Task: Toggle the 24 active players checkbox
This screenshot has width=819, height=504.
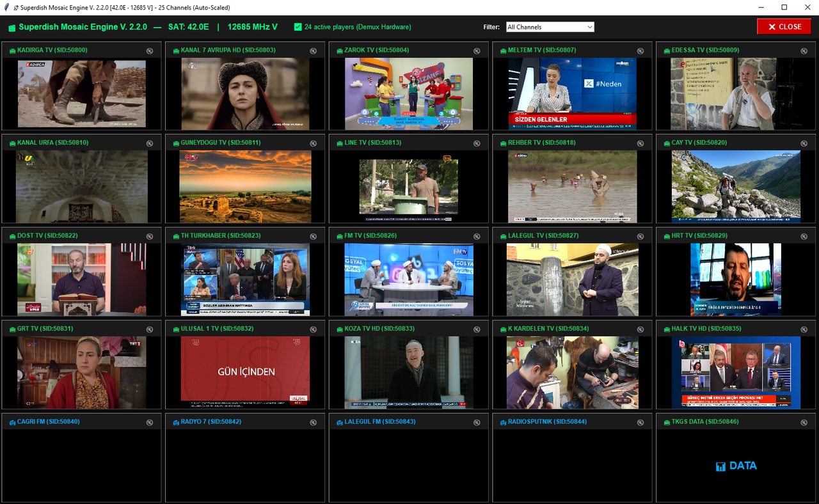Action: 298,27
